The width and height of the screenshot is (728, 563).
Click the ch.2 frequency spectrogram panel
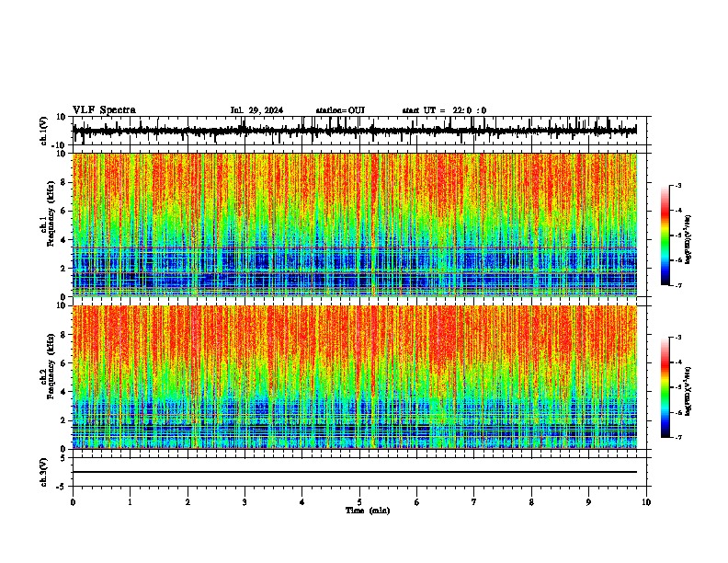point(355,377)
